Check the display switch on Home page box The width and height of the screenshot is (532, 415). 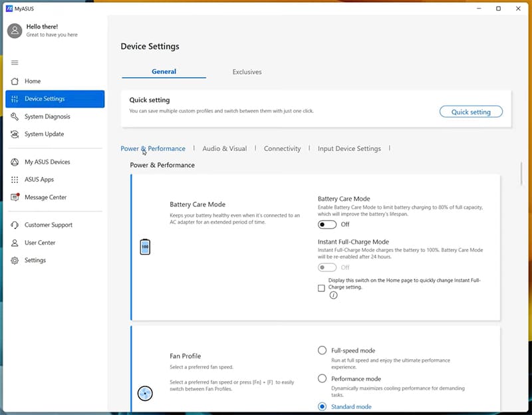coord(322,288)
